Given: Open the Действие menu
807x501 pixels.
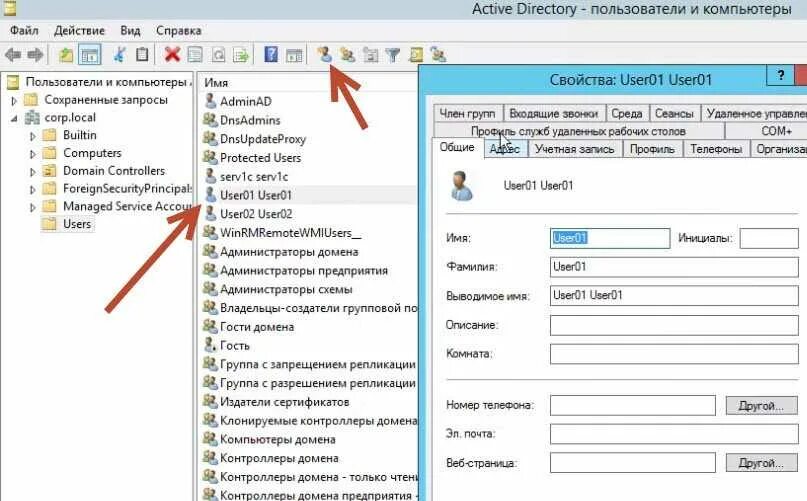Looking at the screenshot, I should 79,30.
